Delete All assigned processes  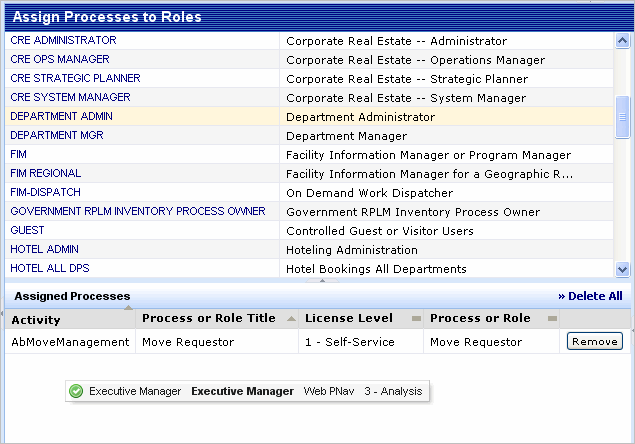[590, 296]
